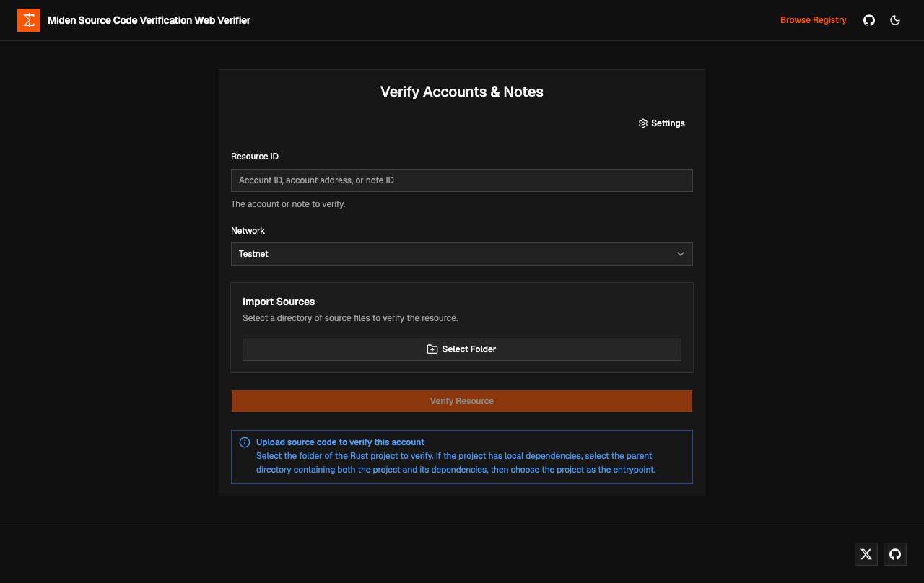This screenshot has height=583, width=924.
Task: Open the GitHub icon in the footer
Action: pyautogui.click(x=895, y=554)
